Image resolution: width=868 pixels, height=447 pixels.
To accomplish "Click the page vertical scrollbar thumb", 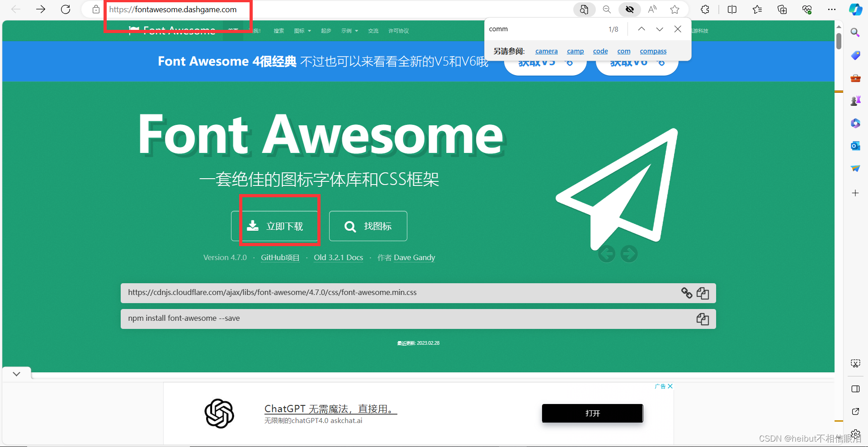I will coord(839,41).
